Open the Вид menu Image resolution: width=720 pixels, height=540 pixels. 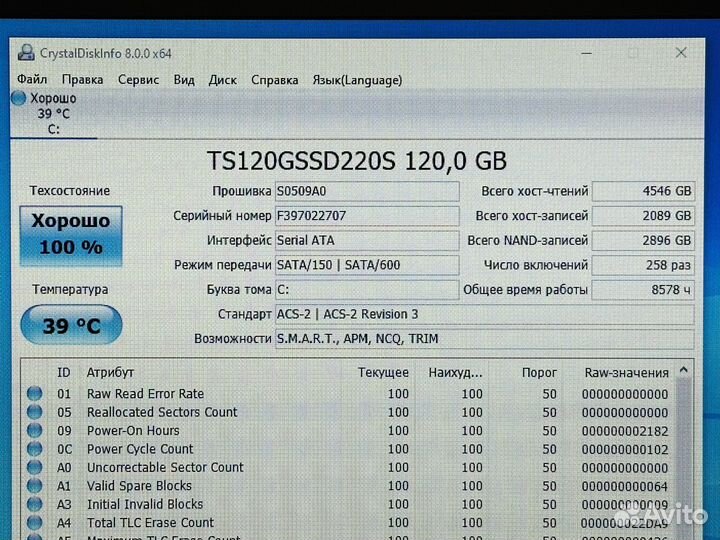click(x=184, y=80)
